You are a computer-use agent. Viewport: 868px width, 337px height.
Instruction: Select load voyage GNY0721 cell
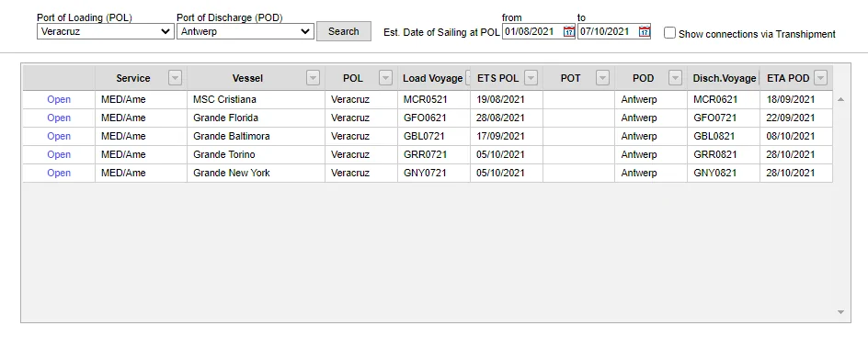tap(434, 173)
